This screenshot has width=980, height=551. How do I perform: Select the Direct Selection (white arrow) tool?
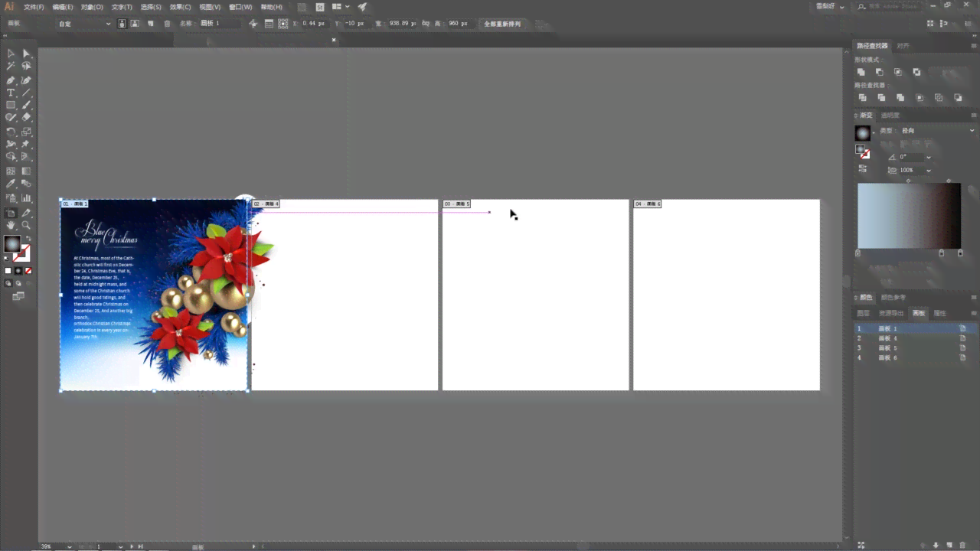click(x=26, y=54)
